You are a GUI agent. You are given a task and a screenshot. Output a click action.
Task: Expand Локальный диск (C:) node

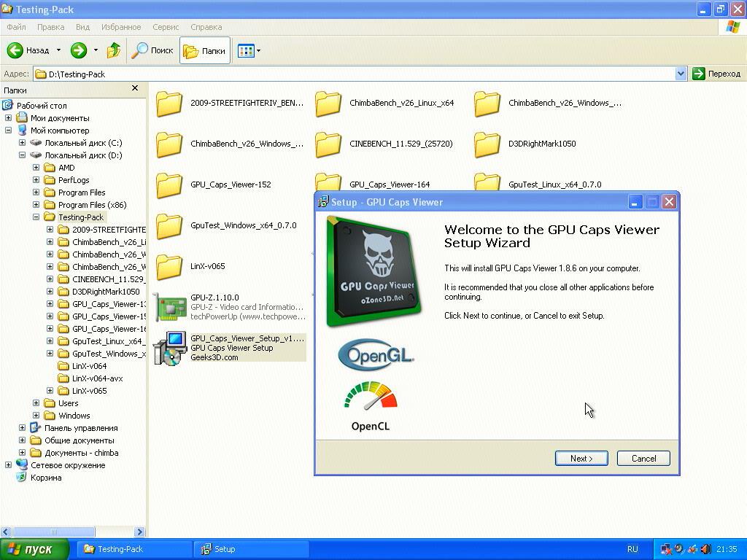[22, 142]
